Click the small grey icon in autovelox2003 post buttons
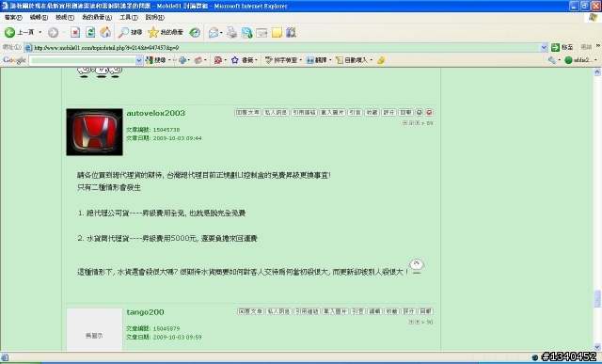This screenshot has height=364, width=602. (x=420, y=113)
